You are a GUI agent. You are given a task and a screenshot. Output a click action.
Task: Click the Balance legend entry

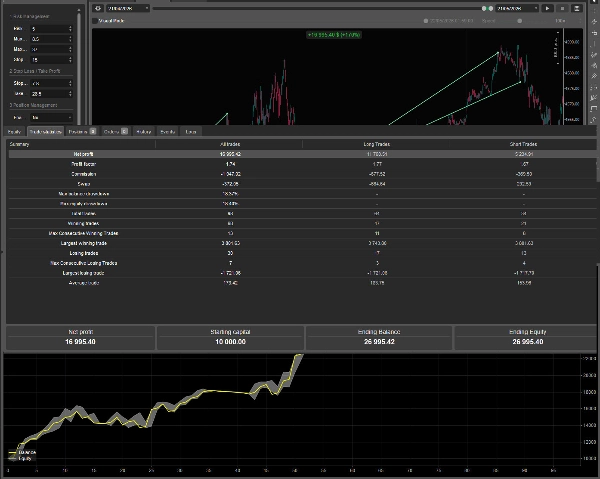pyautogui.click(x=22, y=452)
